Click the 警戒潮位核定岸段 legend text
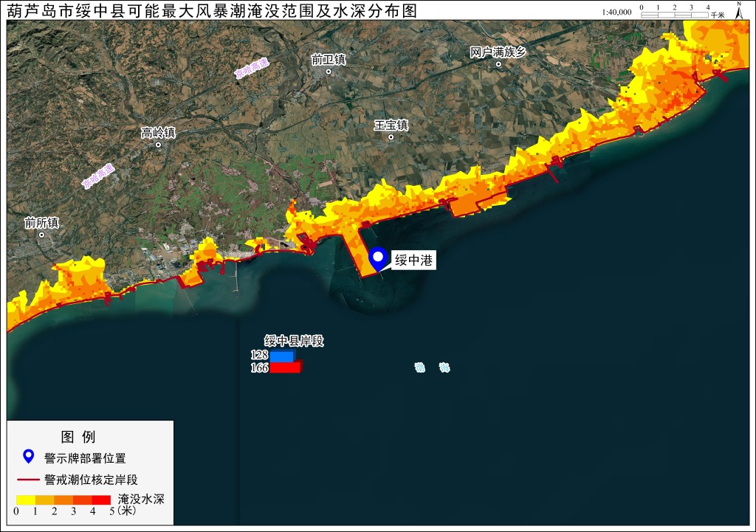Image resolution: width=756 pixels, height=532 pixels. click(x=91, y=480)
